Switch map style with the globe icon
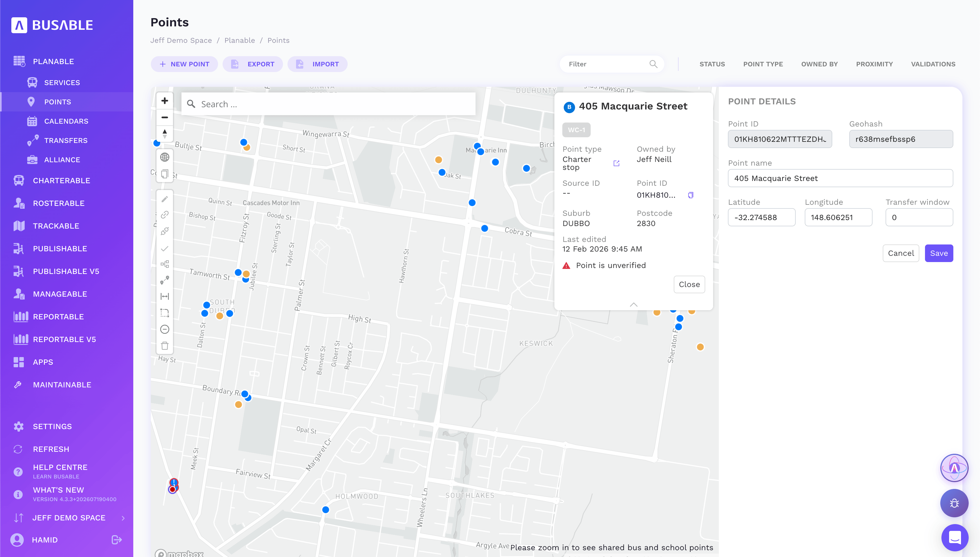This screenshot has height=557, width=980. pos(164,157)
